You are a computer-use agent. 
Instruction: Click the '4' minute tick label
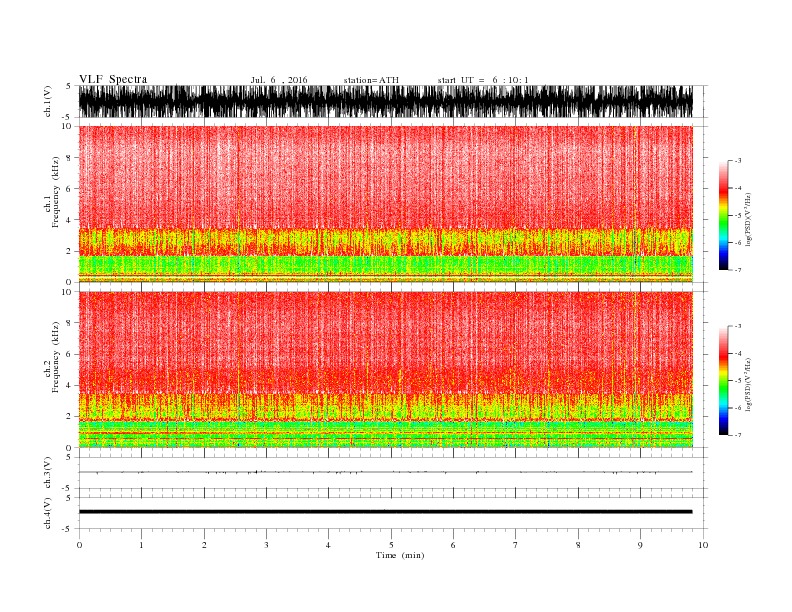point(328,545)
